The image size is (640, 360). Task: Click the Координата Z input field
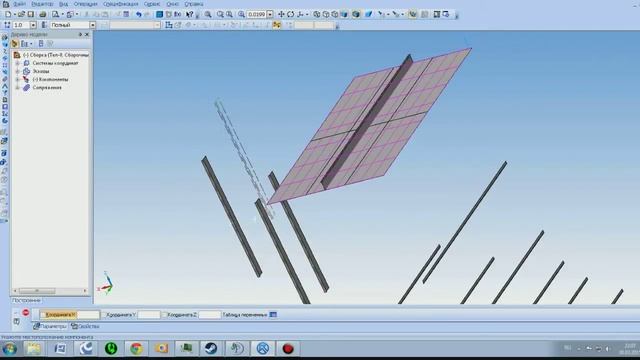(x=209, y=315)
